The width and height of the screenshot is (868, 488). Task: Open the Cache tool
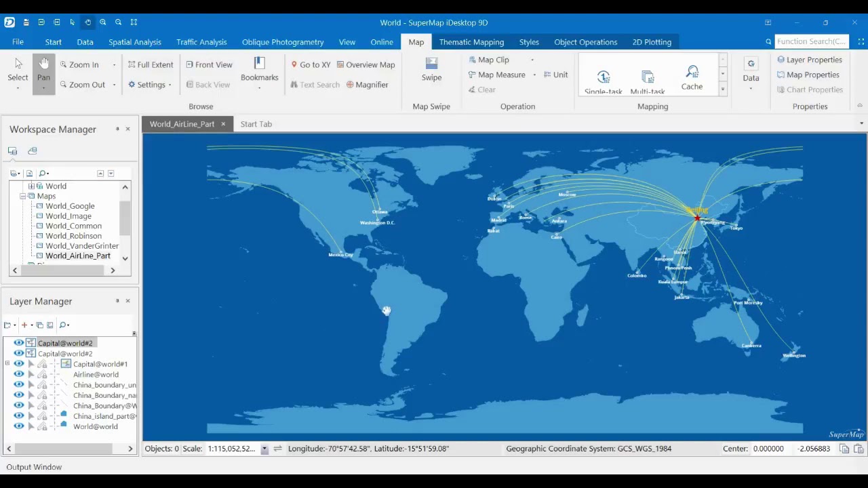coord(692,77)
